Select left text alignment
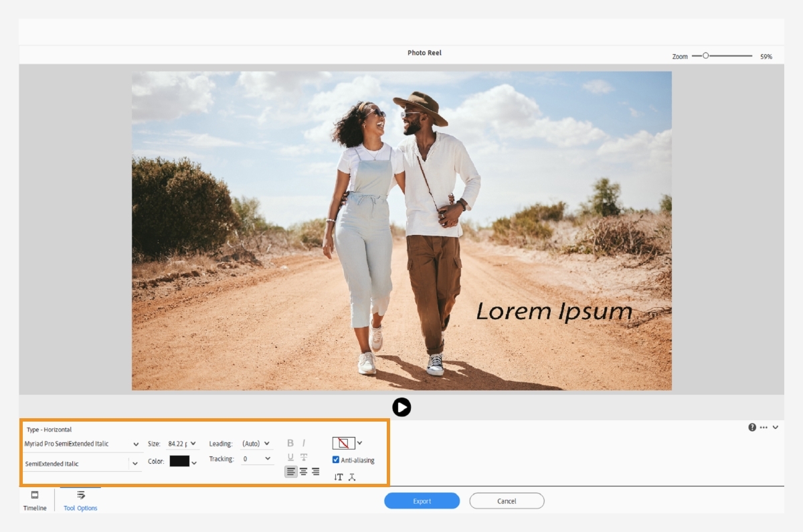The image size is (803, 532). click(290, 471)
